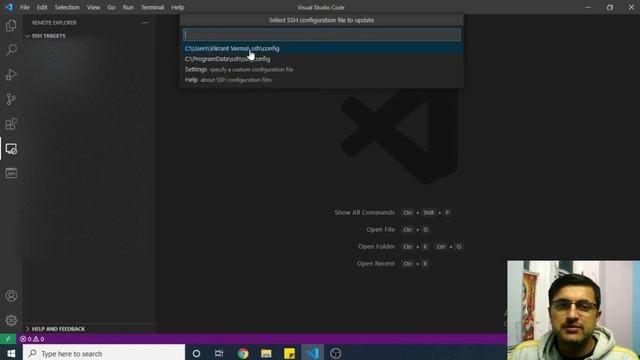The width and height of the screenshot is (640, 360).
Task: Open the OBS taskbar icon
Action: point(336,353)
